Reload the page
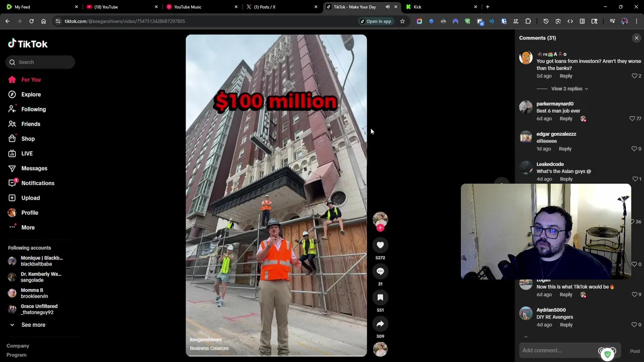 click(31, 21)
